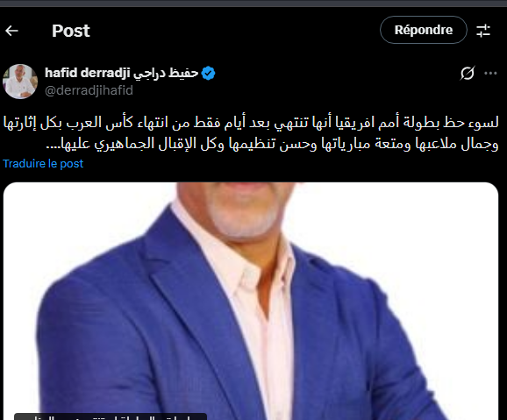Click the caption label overlaying the photo bottom
The width and height of the screenshot is (507, 420).
pyautogui.click(x=111, y=416)
